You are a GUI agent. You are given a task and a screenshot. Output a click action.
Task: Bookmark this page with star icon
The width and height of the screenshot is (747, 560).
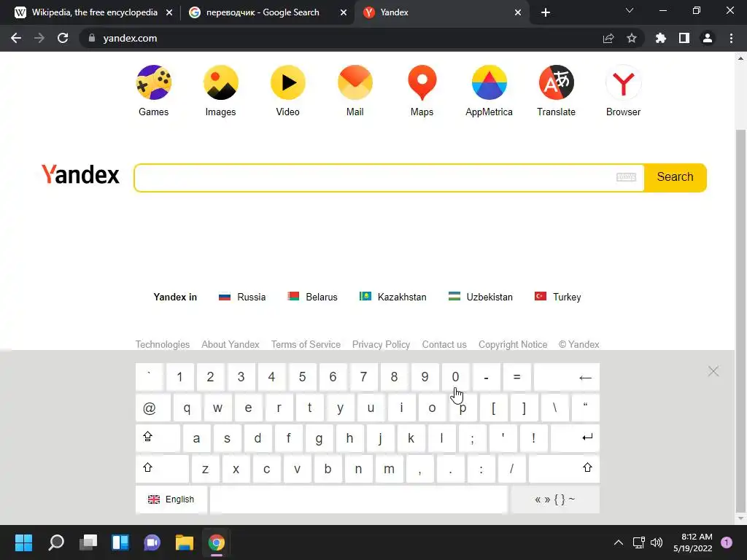632,38
